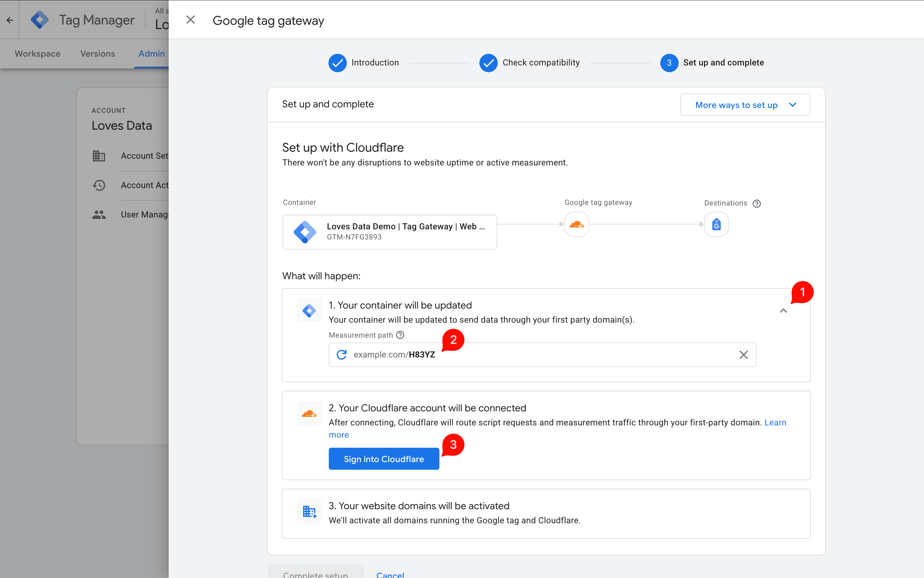This screenshot has height=578, width=924.
Task: Open the Destinations help icon
Action: tap(757, 203)
